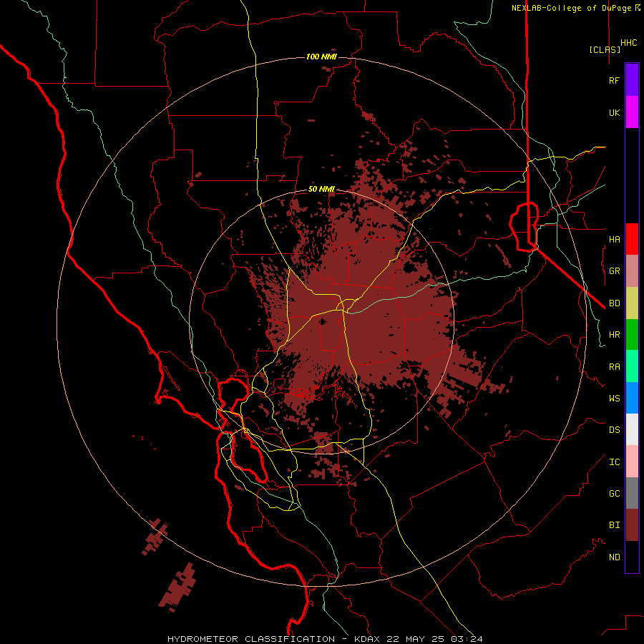Click the GC gray legend swatch

point(632,493)
